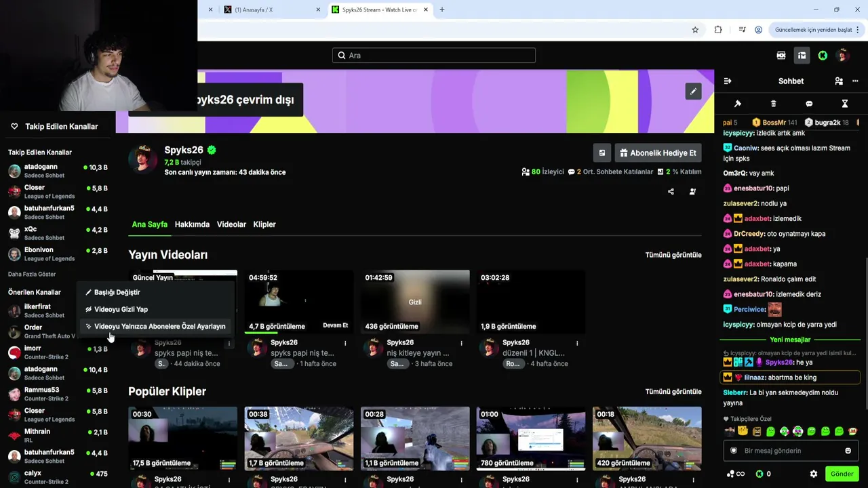Switch to the Spyks26 Stream tab
Image resolution: width=868 pixels, height=488 pixels.
380,9
